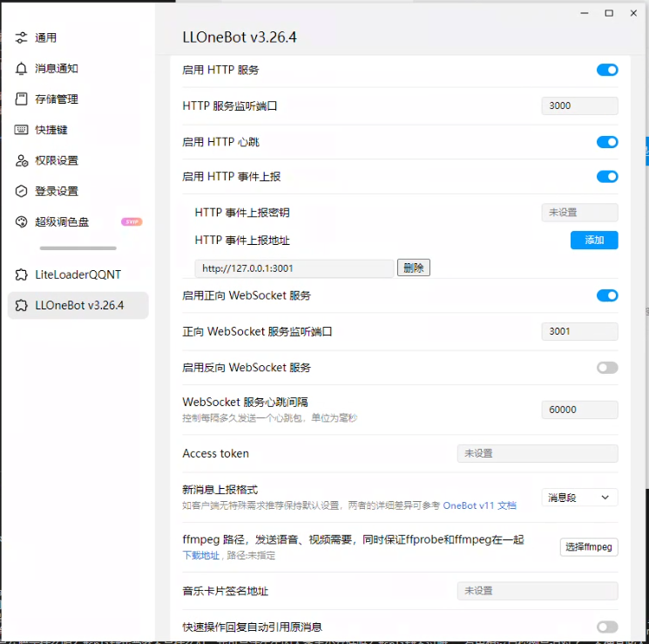Click WebSocket 心跳间隔 field 60000
The width and height of the screenshot is (649, 644).
click(579, 410)
